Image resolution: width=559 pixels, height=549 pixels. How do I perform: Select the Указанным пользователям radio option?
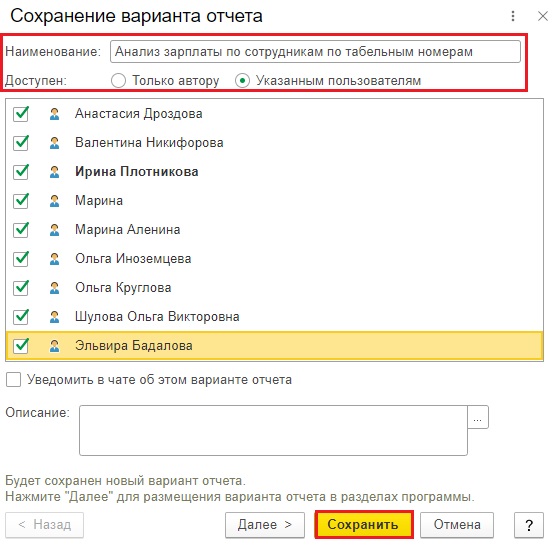242,81
